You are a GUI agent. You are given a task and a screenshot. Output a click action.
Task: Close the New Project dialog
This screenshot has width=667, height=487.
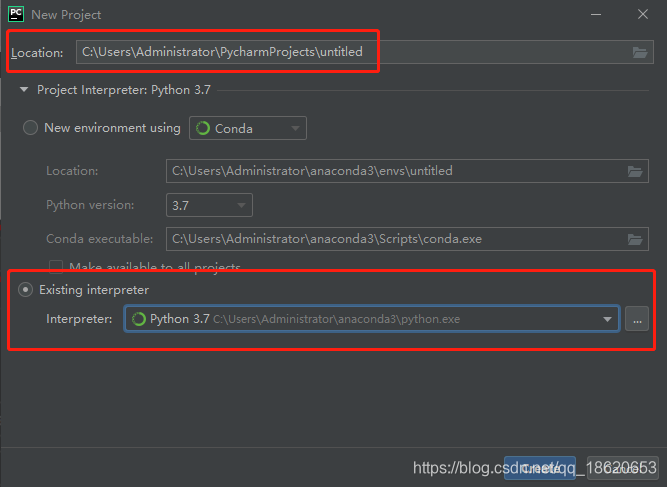click(643, 14)
